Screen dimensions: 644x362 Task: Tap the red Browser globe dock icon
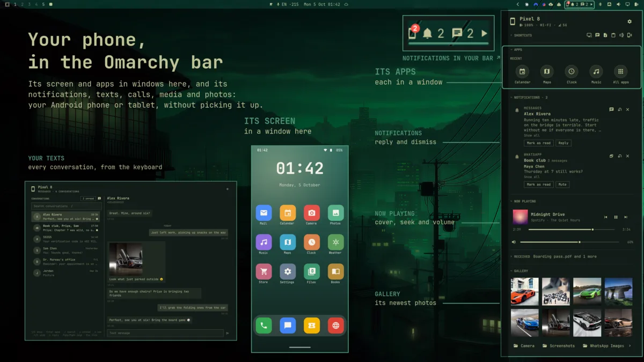tap(335, 326)
